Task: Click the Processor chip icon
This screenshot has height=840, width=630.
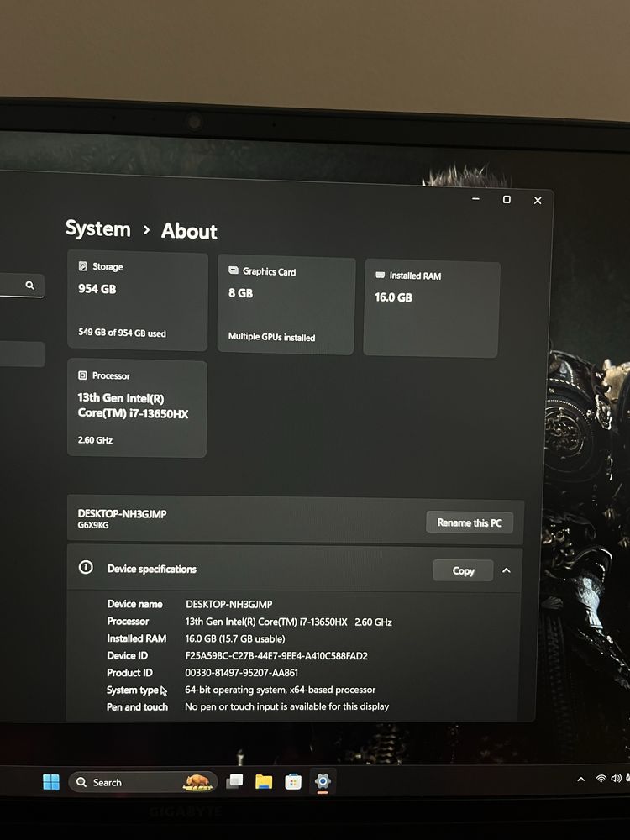Action: click(x=82, y=375)
